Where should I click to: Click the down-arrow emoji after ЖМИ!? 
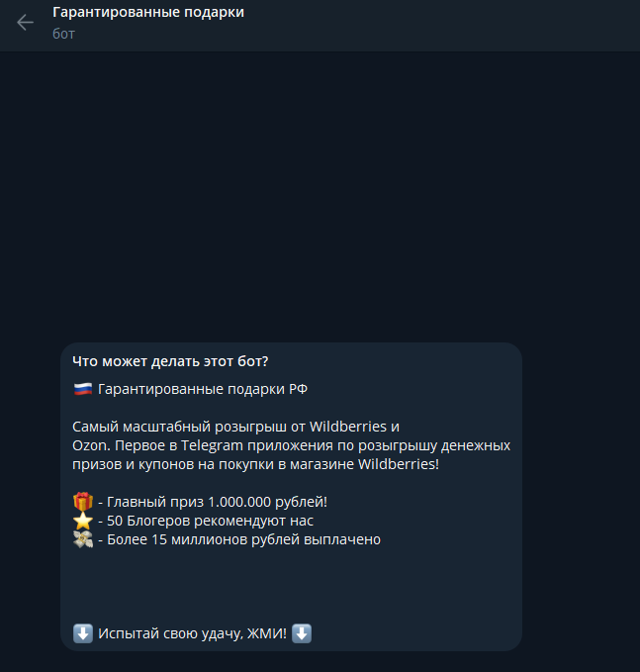[x=302, y=633]
